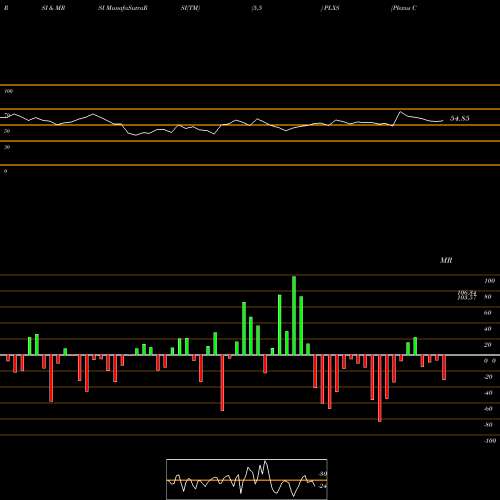500x500 pixels.
Task: Click the -100 label on MR right axis
Action: coord(489,441)
